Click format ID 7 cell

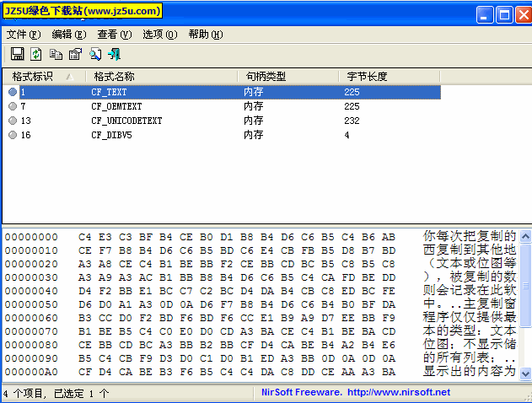pyautogui.click(x=23, y=106)
